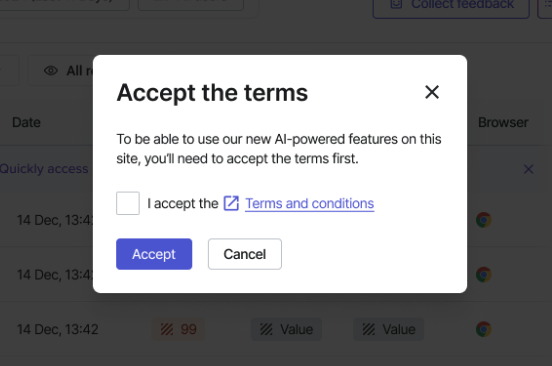Click the Collect feedback button
The height and width of the screenshot is (366, 552).
pos(451,5)
